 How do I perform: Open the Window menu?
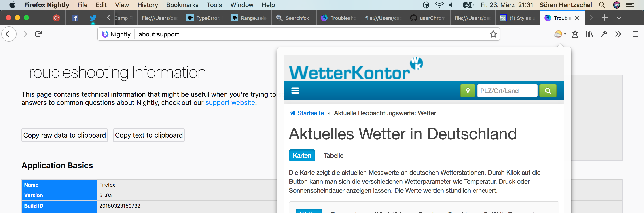coord(242,5)
